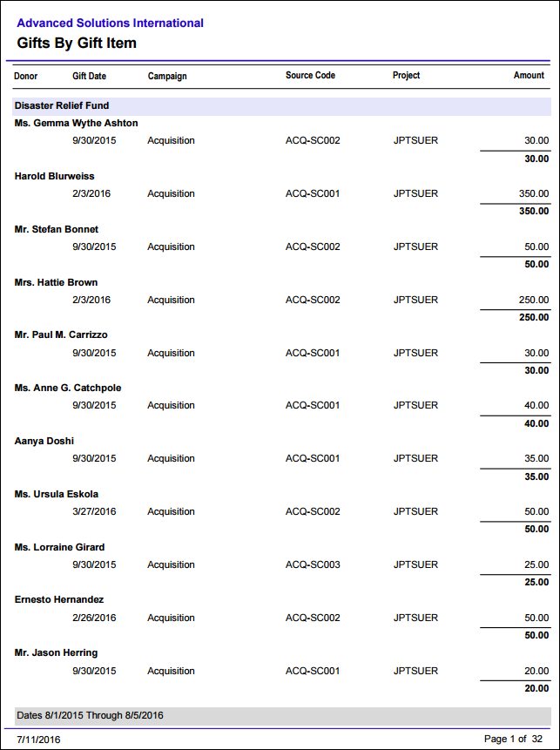Click the Source Code column header
The height and width of the screenshot is (750, 560).
coord(310,75)
